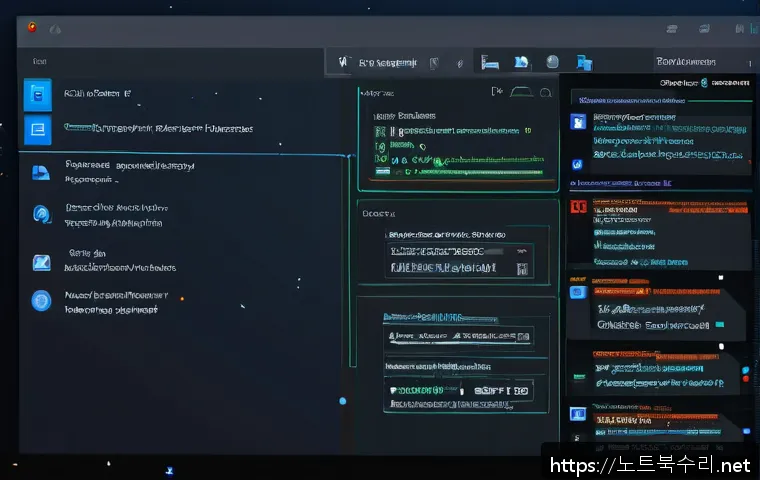Click the round blue globe icon in left list

41,300
